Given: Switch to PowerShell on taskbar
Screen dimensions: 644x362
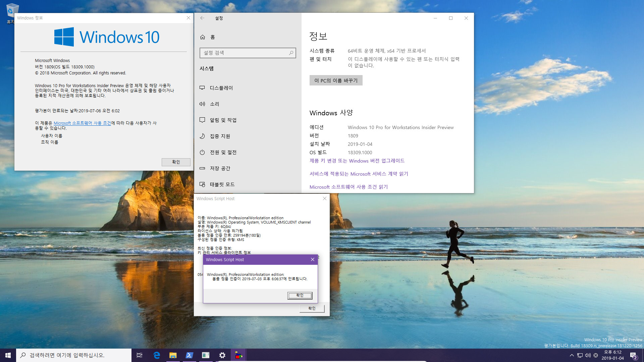Looking at the screenshot, I should [189, 355].
